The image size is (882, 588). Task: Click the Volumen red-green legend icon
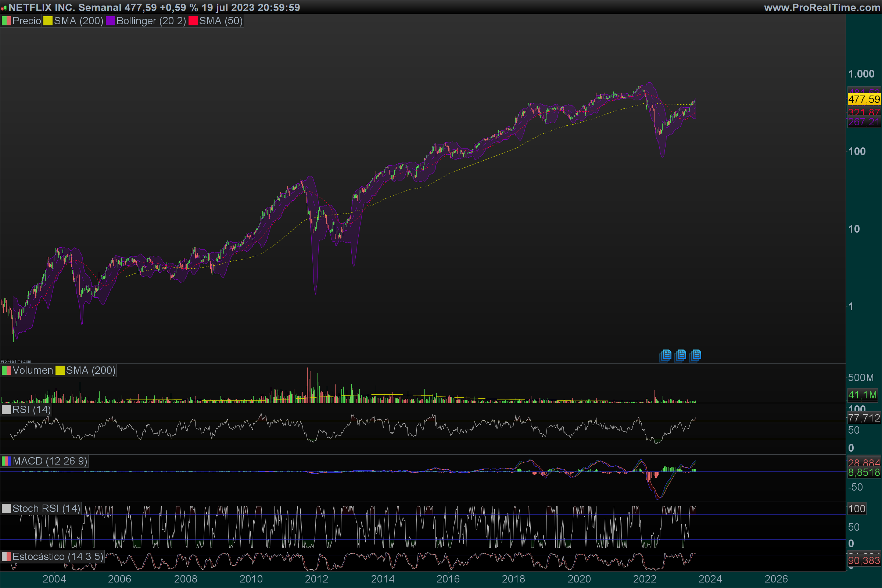[6, 370]
